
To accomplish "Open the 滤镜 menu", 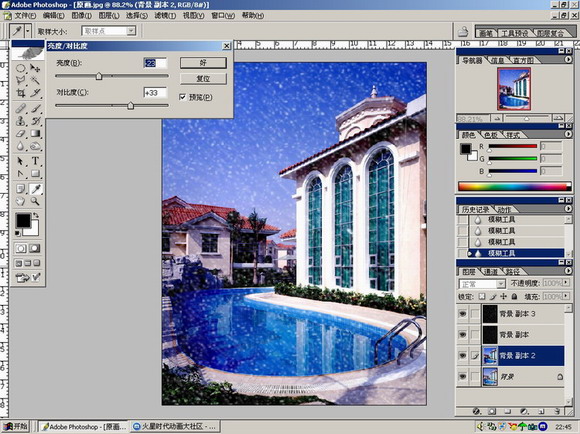I will pos(165,16).
